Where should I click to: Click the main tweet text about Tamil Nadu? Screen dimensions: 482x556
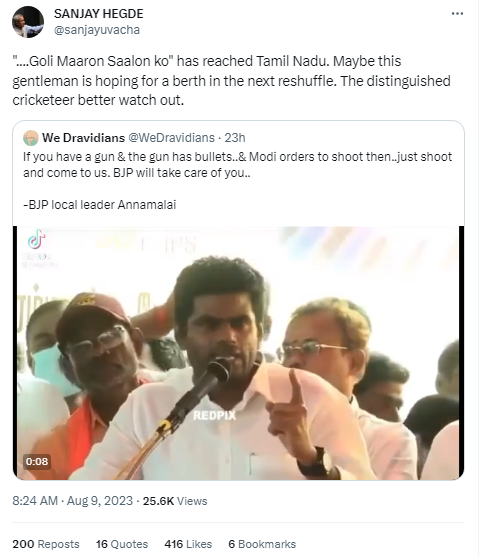pyautogui.click(x=231, y=80)
